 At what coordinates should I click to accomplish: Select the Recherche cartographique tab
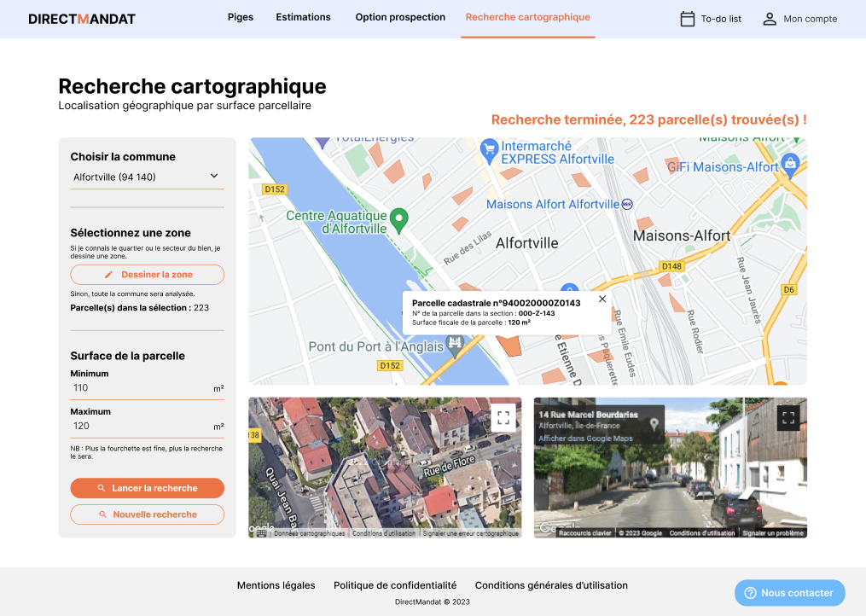[527, 17]
